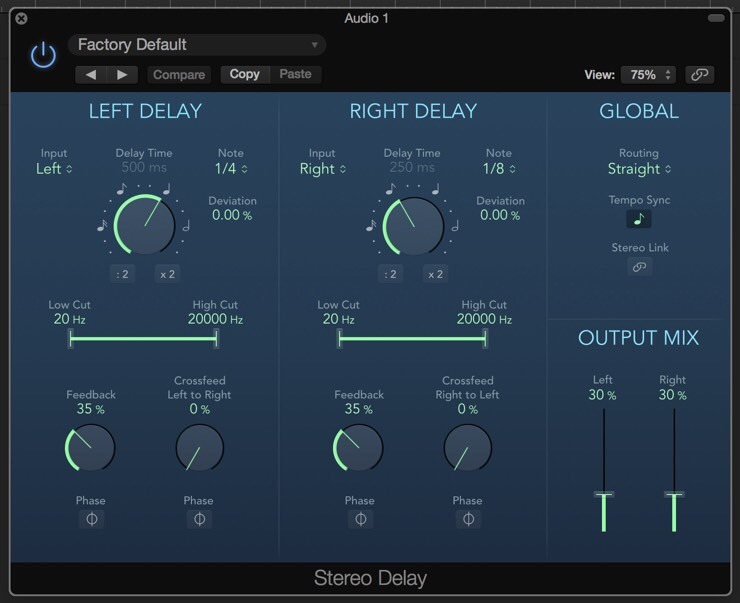This screenshot has width=740, height=603.
Task: Go to next preset arrow
Action: pyautogui.click(x=122, y=75)
